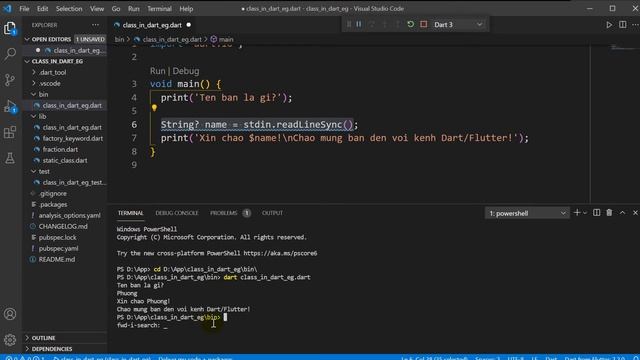Click the Run CodeLens above main
640x360 pixels.
[158, 71]
